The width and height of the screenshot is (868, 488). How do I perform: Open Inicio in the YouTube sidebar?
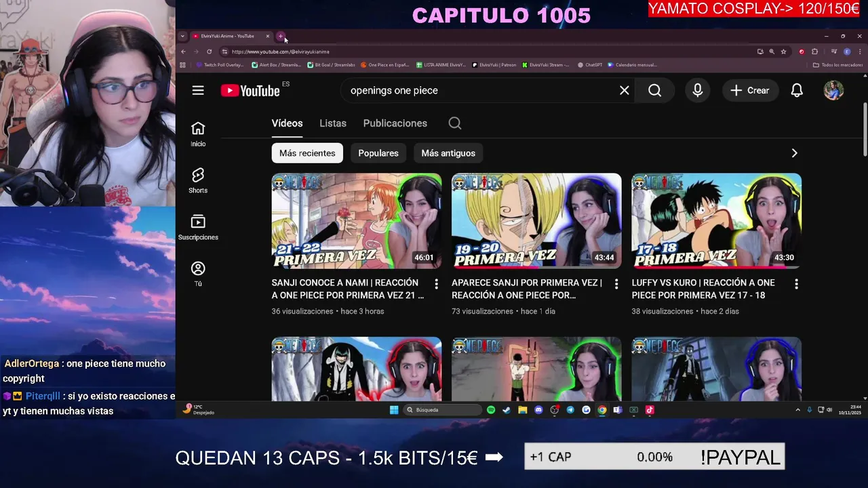click(198, 134)
